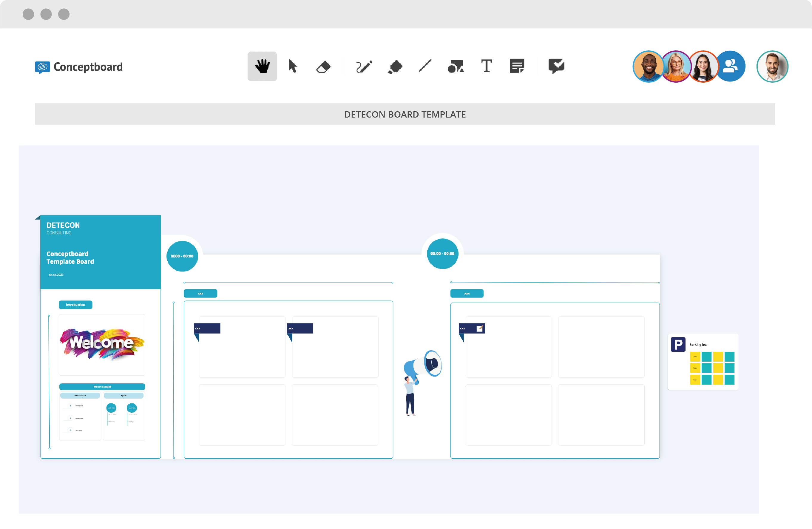Screen dimensions: 812x529
Task: Select the freehand Pen tool
Action: tap(364, 67)
